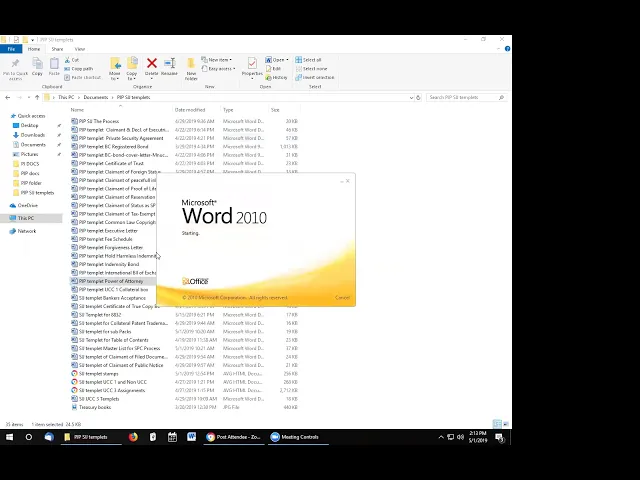Image resolution: width=640 pixels, height=480 pixels.
Task: Click This PC in the address breadcrumb
Action: coord(66,98)
